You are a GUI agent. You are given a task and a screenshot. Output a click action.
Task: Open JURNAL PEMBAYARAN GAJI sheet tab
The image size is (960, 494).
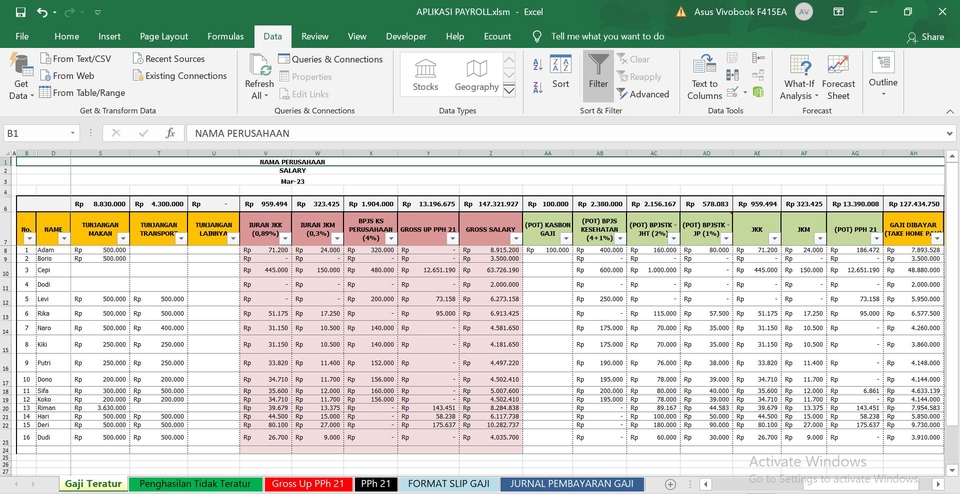tap(572, 484)
